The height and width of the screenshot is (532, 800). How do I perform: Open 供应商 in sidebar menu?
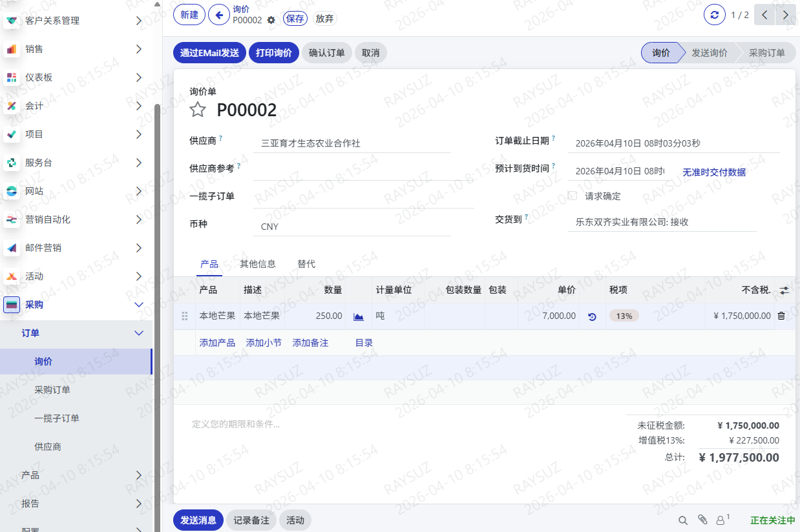coord(76,447)
